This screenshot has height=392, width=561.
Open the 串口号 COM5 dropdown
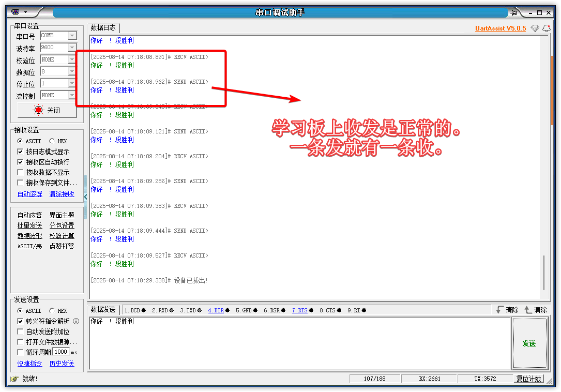pos(72,36)
